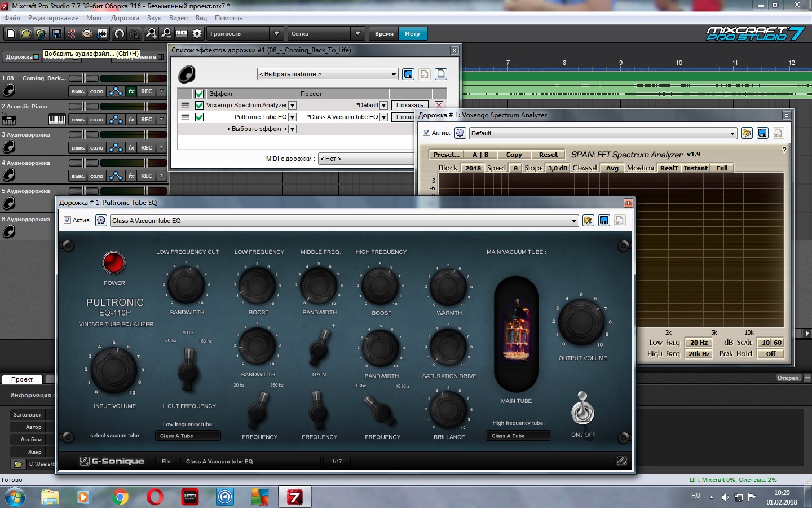The height and width of the screenshot is (508, 812).
Task: Click Показать button for Voxengo Spectrum Analyzer
Action: pyautogui.click(x=409, y=105)
